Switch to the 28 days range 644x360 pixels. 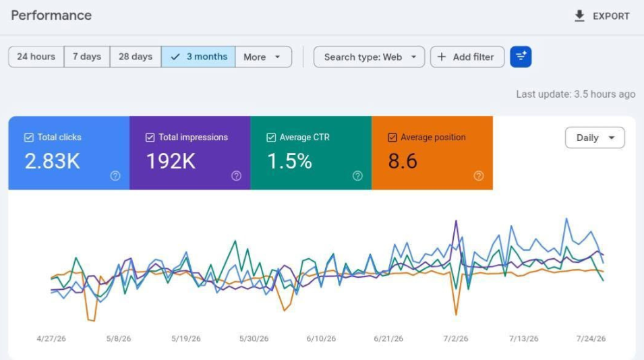click(136, 57)
